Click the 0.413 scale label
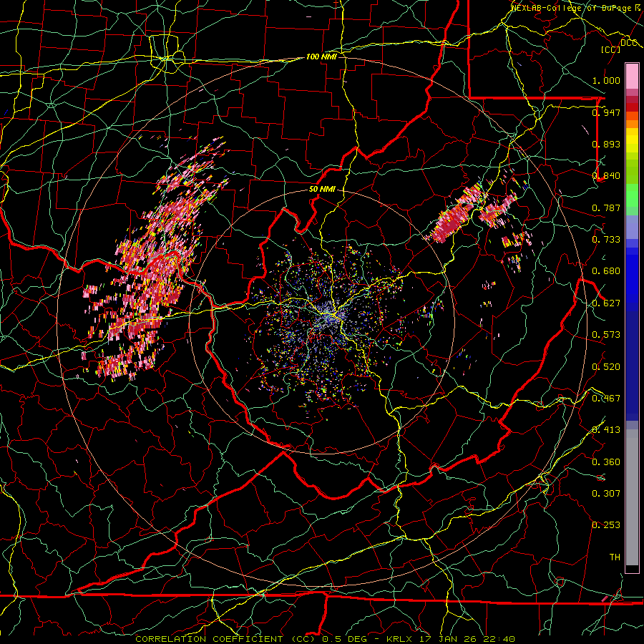This screenshot has height=644, width=644. tap(606, 430)
